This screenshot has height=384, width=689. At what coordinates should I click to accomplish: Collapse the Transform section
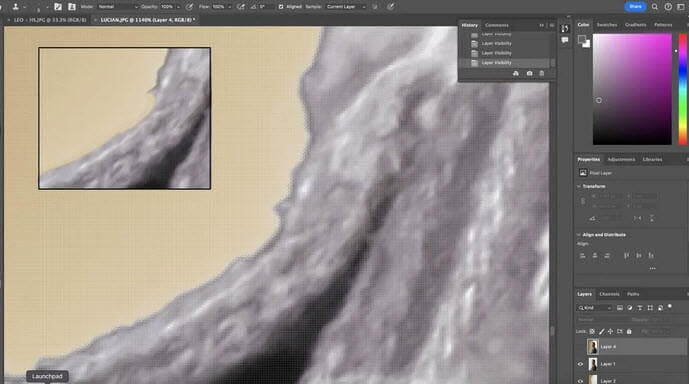(579, 186)
